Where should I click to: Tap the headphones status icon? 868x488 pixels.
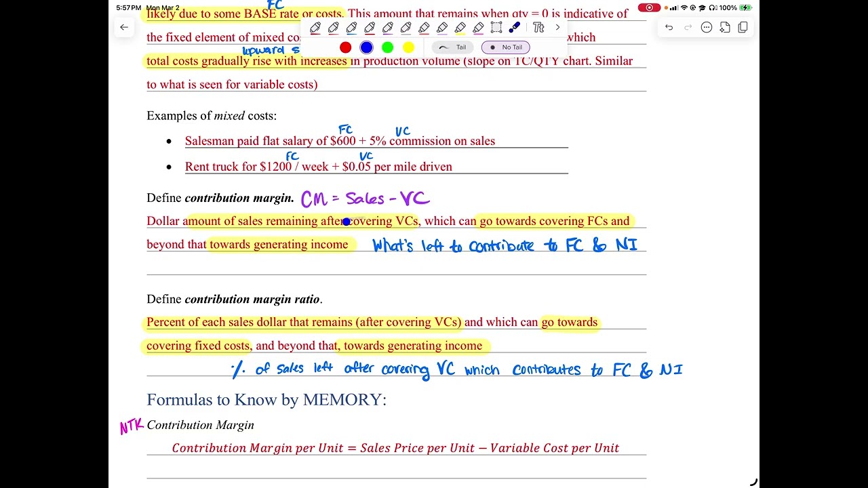pos(713,7)
